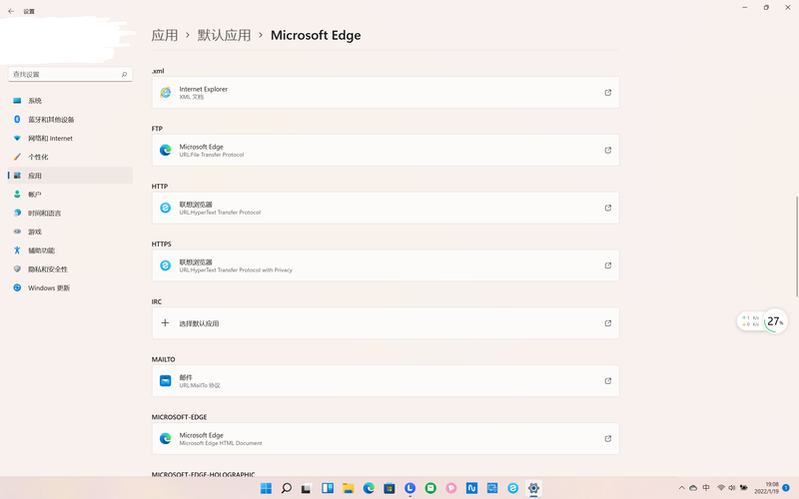799x499 pixels.
Task: Click open-external icon on FTP row
Action: 607,151
